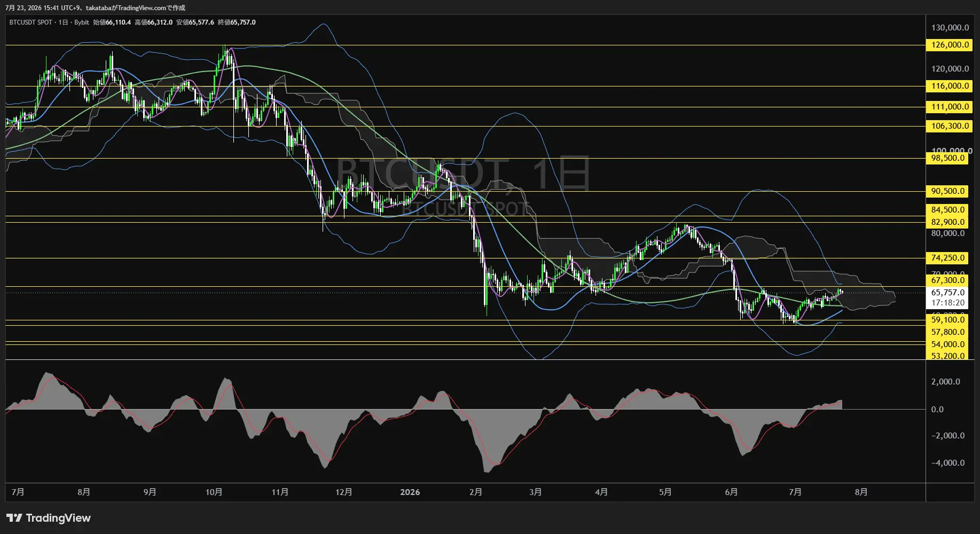
Task: Click the BTCUSDT SPOT symbol title
Action: pyautogui.click(x=31, y=22)
